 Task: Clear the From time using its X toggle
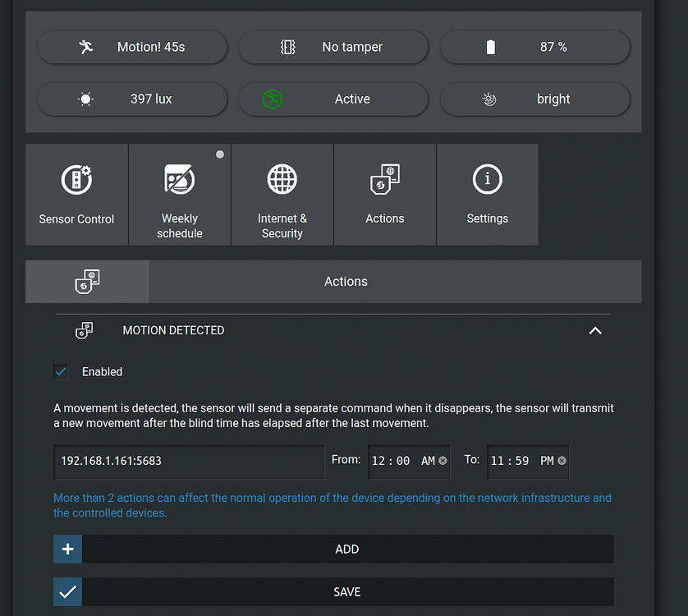coord(443,462)
